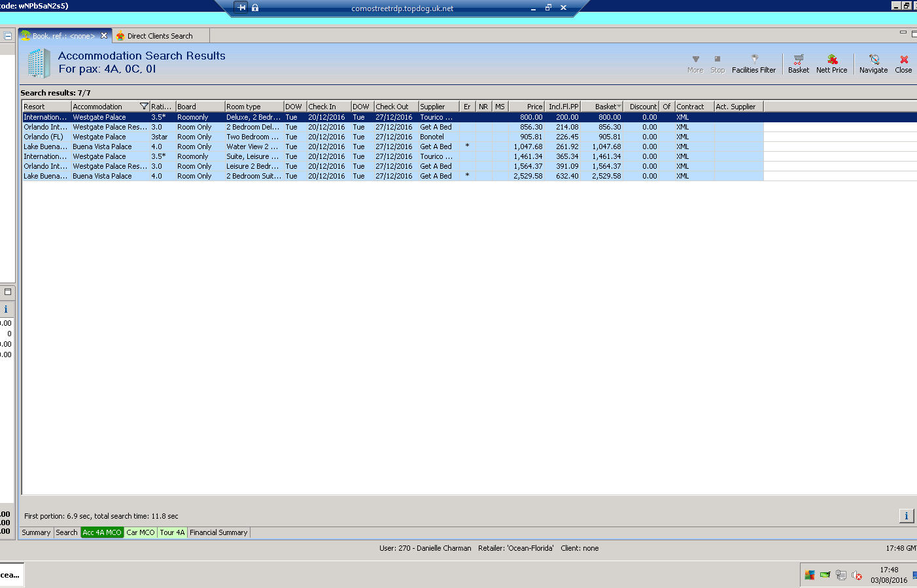
Task: Click the blue info icon in the left panel
Action: click(x=6, y=309)
